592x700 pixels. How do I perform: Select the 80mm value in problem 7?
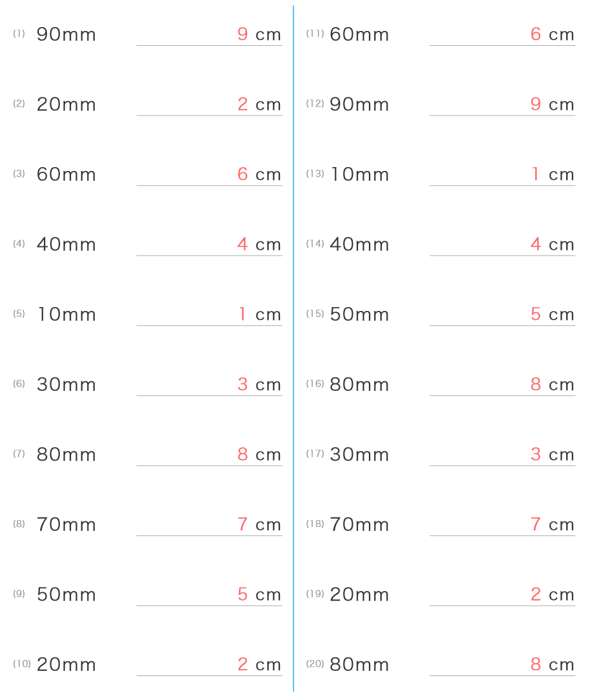coord(66,454)
